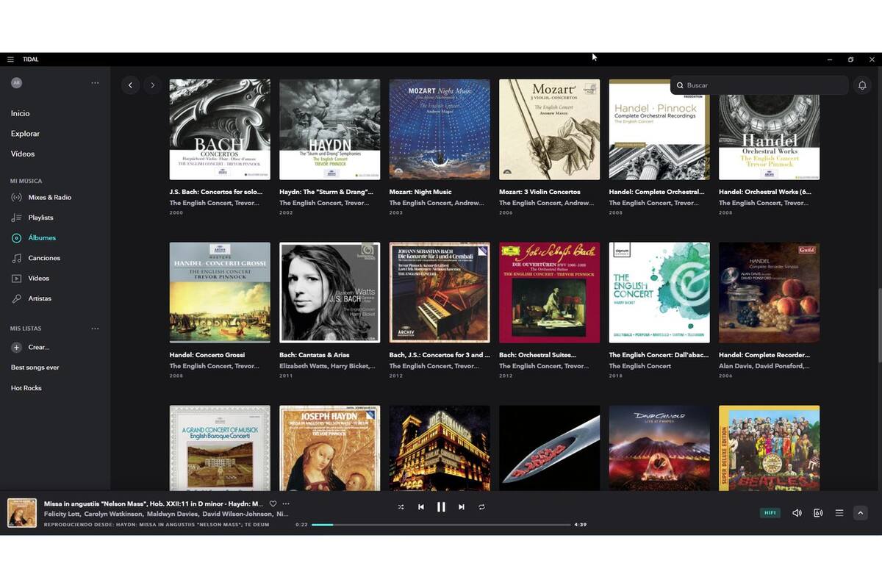882x588 pixels.
Task: Go to Explorar in the sidebar
Action: [x=25, y=133]
